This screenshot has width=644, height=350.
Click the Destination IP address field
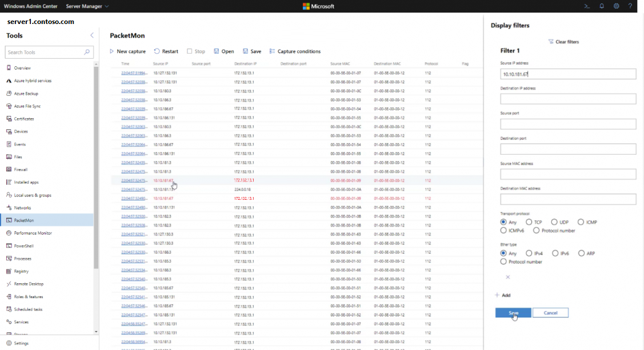pyautogui.click(x=568, y=99)
